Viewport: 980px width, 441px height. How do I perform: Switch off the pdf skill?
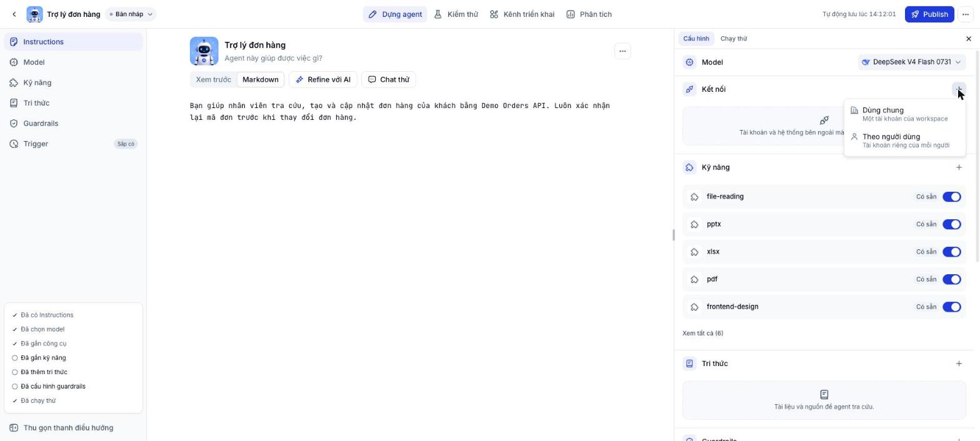click(951, 279)
